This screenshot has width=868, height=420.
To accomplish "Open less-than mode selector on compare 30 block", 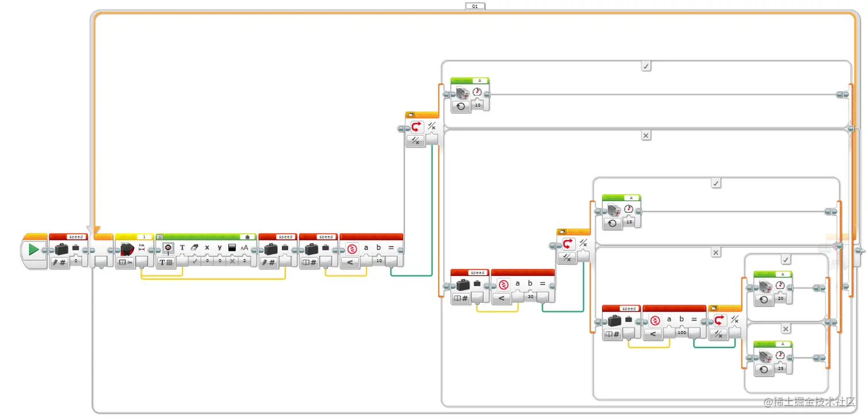I will (502, 298).
